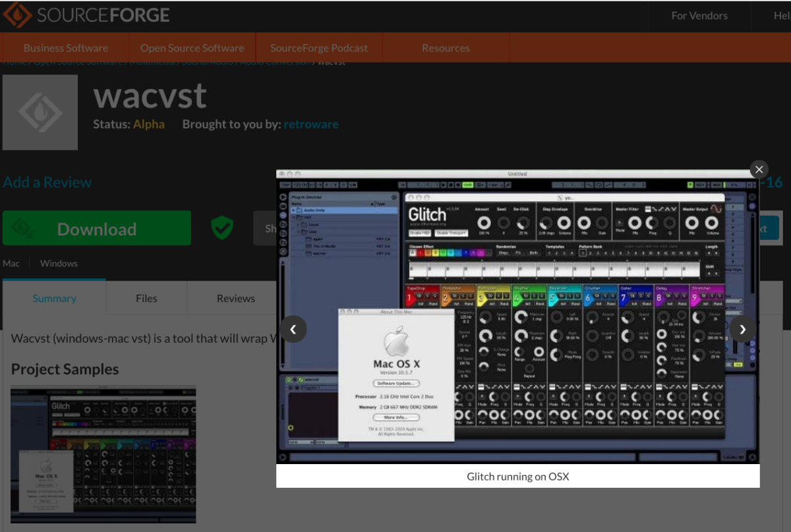This screenshot has height=532, width=791.
Task: Expand the Local folder under VST
Action: [299, 224]
